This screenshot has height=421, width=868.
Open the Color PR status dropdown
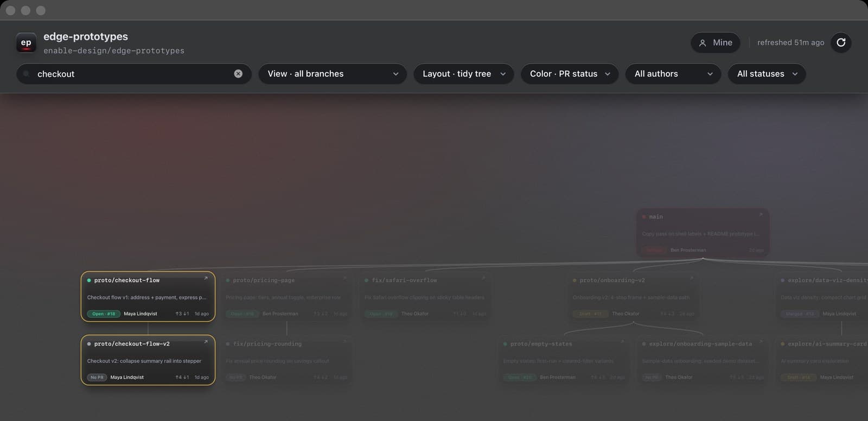[570, 74]
